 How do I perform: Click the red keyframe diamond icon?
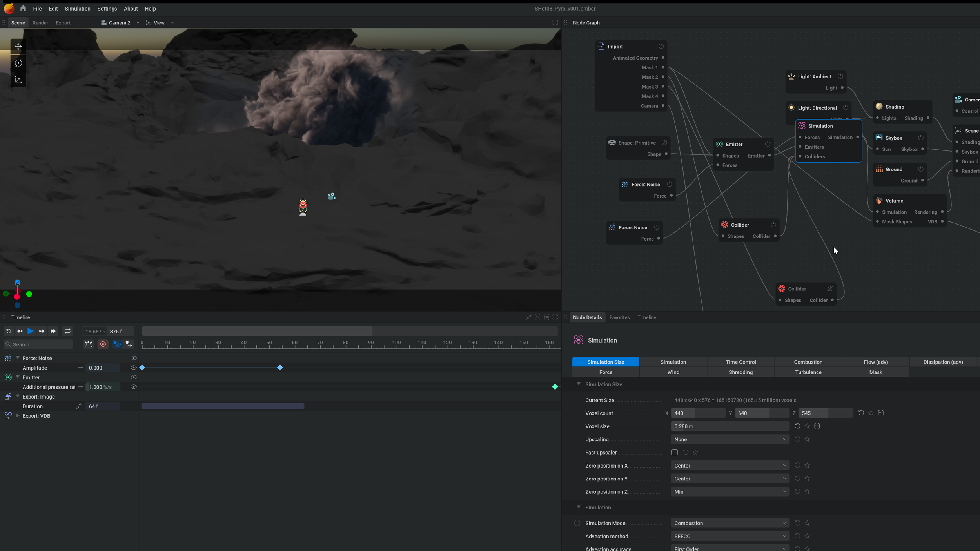103,344
